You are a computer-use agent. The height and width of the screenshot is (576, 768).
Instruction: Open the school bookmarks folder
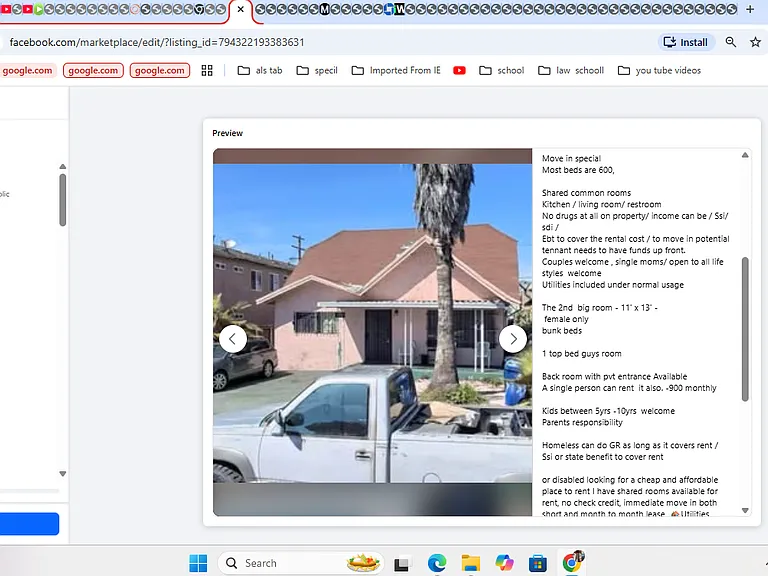pyautogui.click(x=502, y=71)
